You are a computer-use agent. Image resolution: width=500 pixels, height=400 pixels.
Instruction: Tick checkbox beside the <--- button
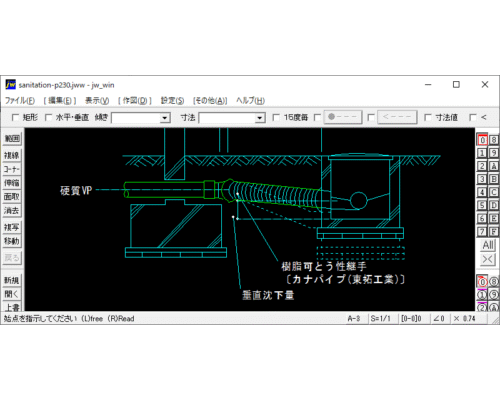[x=371, y=117]
